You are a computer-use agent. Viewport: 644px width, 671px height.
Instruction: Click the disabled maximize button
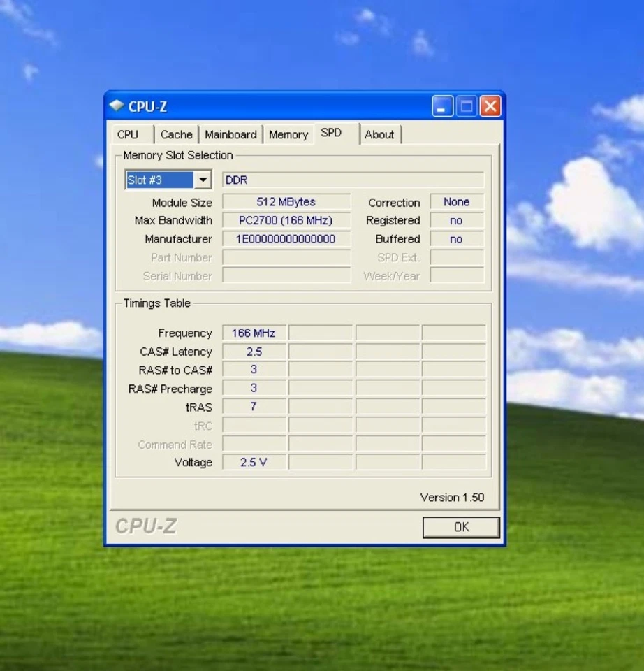click(466, 106)
